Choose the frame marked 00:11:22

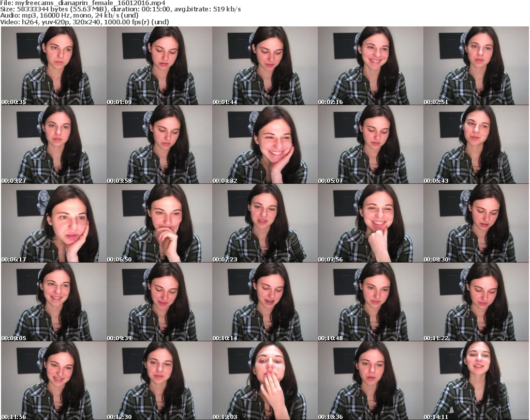(476, 302)
